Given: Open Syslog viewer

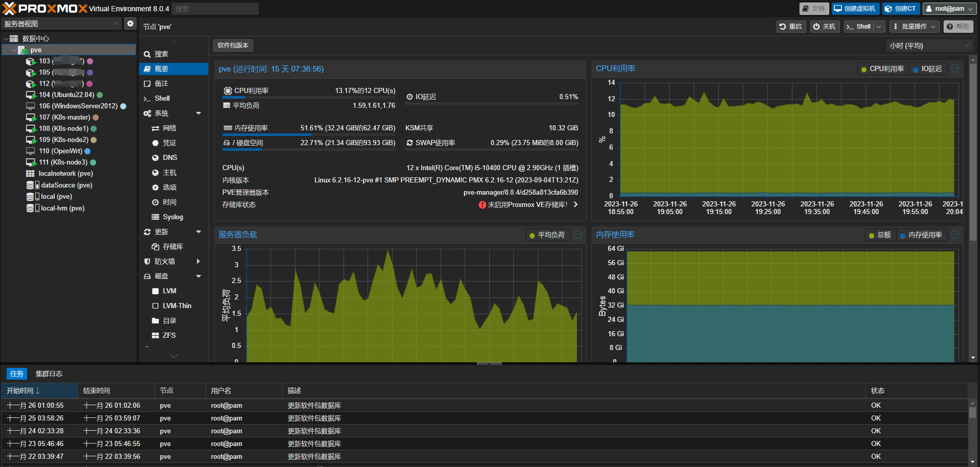Looking at the screenshot, I should [173, 217].
